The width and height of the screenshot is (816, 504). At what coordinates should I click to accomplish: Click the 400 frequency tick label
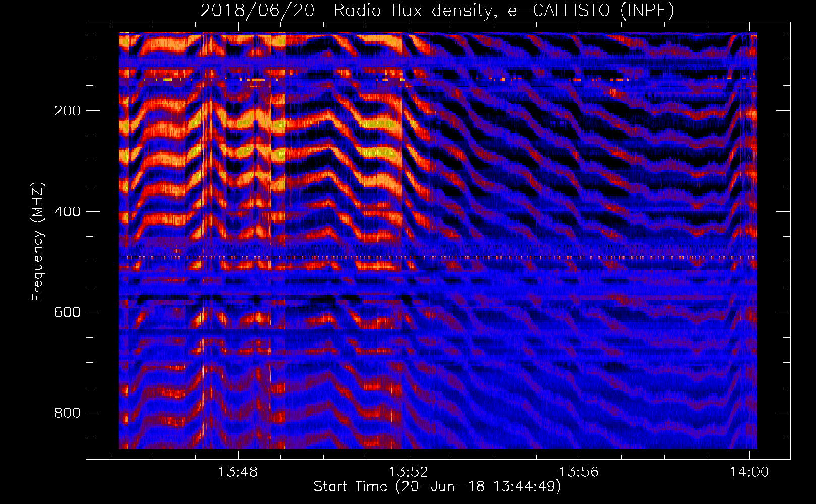click(x=68, y=212)
